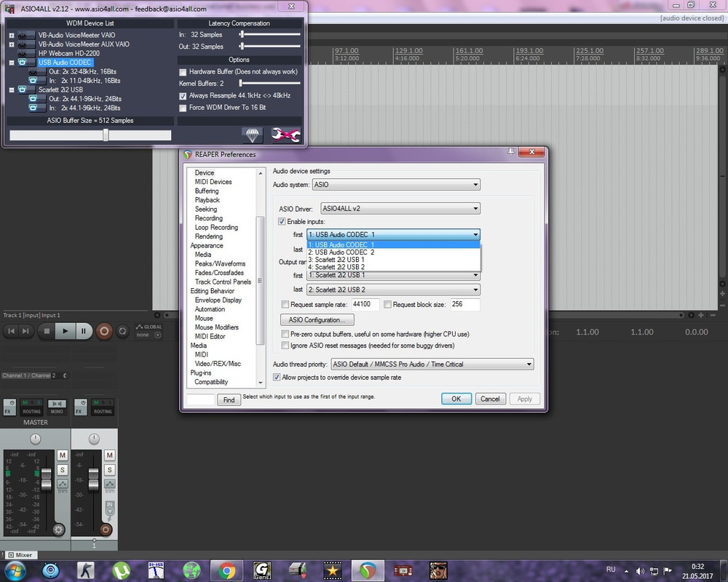Open the Audio system dropdown

click(396, 184)
